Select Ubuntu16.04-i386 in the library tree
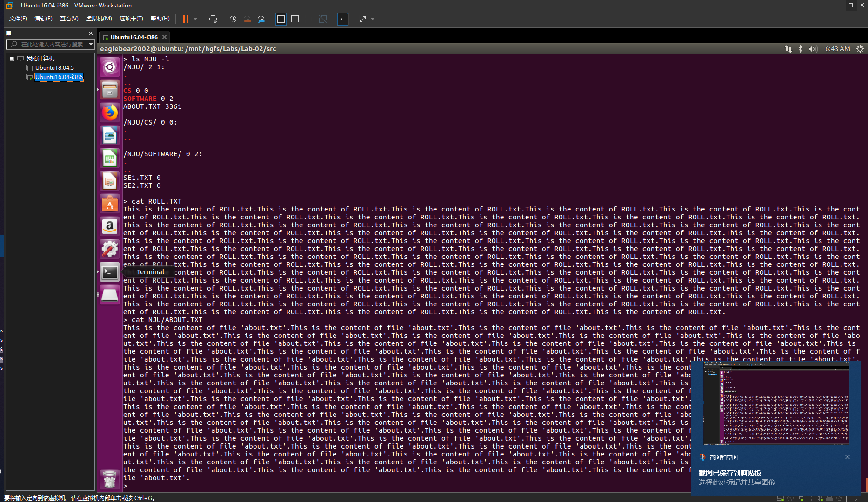 tap(59, 77)
